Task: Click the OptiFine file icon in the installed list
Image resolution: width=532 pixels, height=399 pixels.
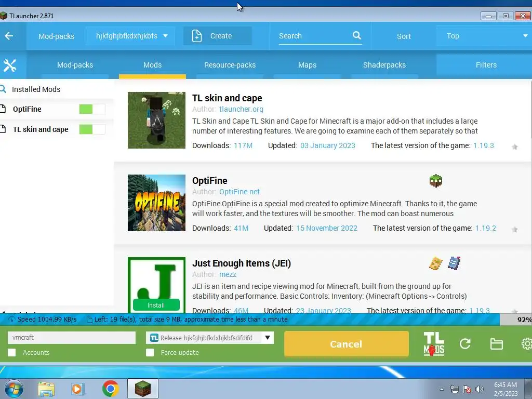Action: coord(3,109)
